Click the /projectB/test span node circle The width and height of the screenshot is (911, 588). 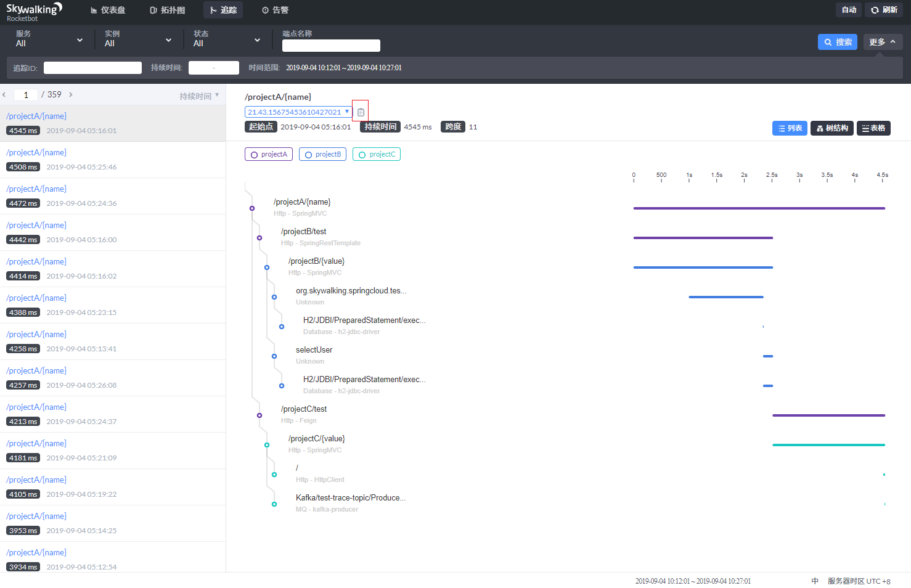259,238
